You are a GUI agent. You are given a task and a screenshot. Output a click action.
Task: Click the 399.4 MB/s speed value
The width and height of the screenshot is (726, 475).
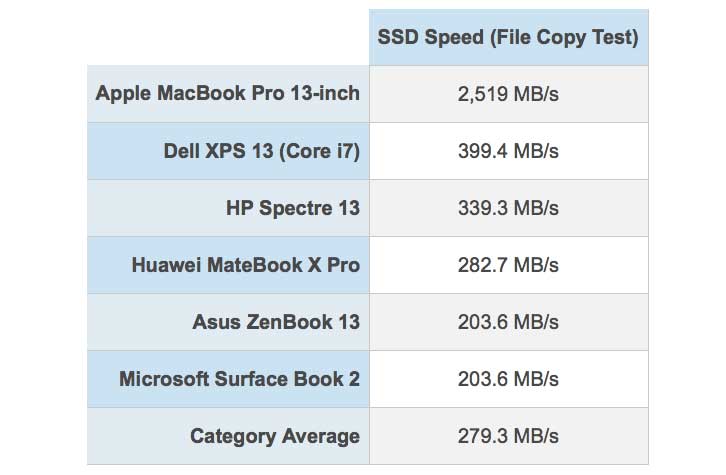click(x=508, y=151)
